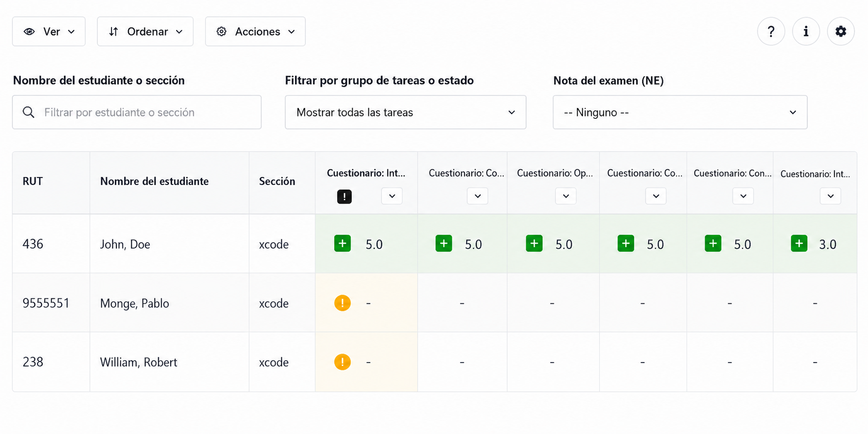This screenshot has height=434, width=868.
Task: Click the 5.0 grade under "Cuestionario: Con..."
Action: coord(742,244)
